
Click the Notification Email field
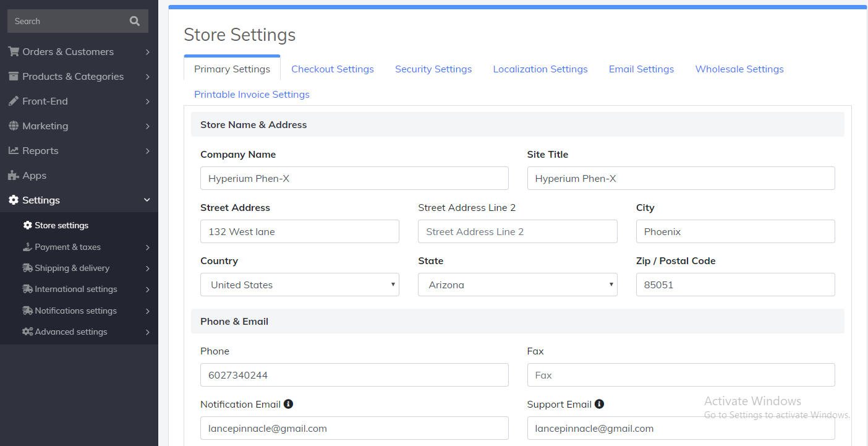354,428
